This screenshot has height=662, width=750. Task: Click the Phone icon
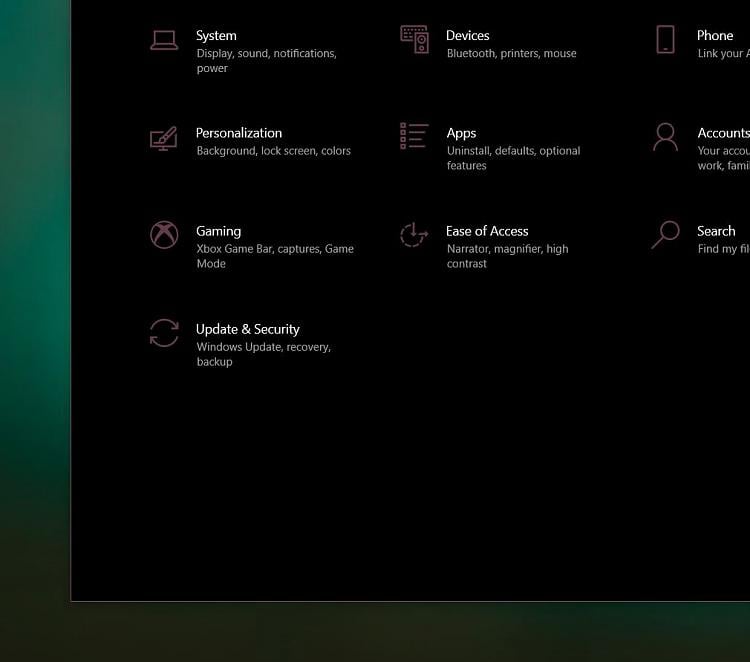coord(665,39)
